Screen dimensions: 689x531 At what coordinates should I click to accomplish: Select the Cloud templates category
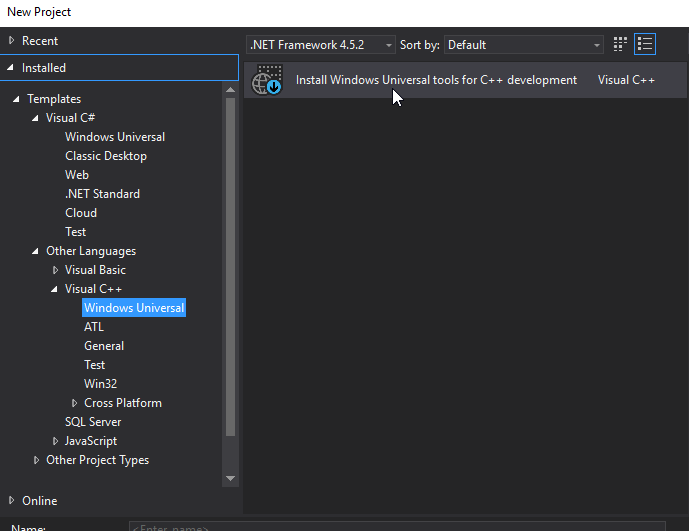[x=81, y=213]
